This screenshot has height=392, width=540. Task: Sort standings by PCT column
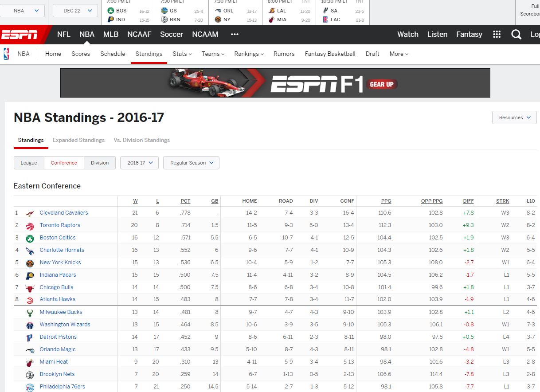[185, 201]
